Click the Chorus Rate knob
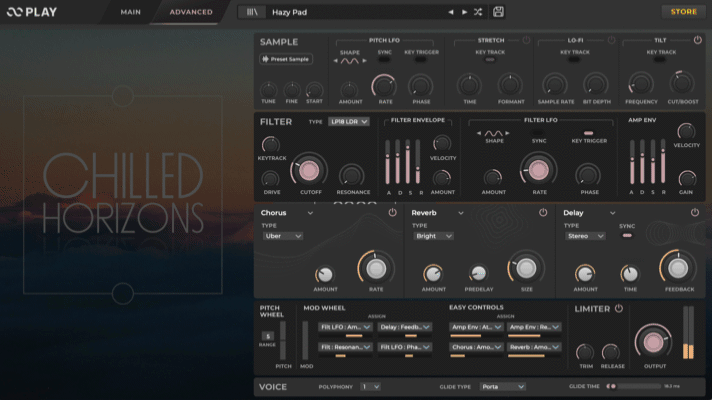This screenshot has width=712, height=400. (x=376, y=269)
